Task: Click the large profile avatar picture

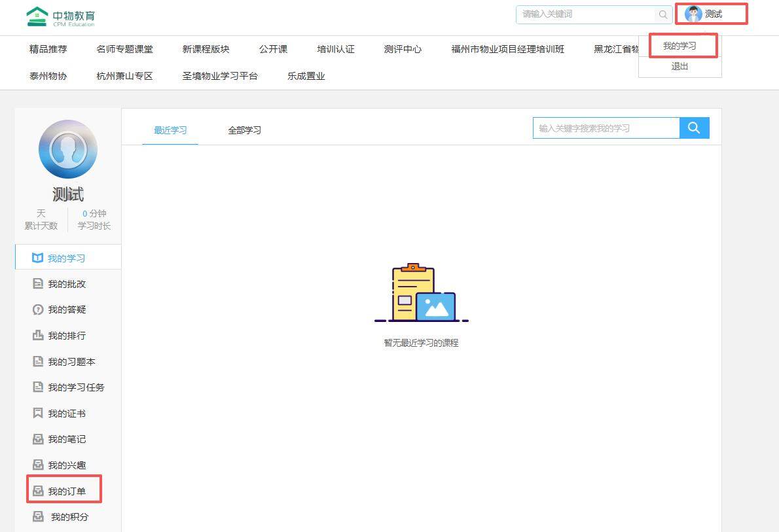Action: 68,149
